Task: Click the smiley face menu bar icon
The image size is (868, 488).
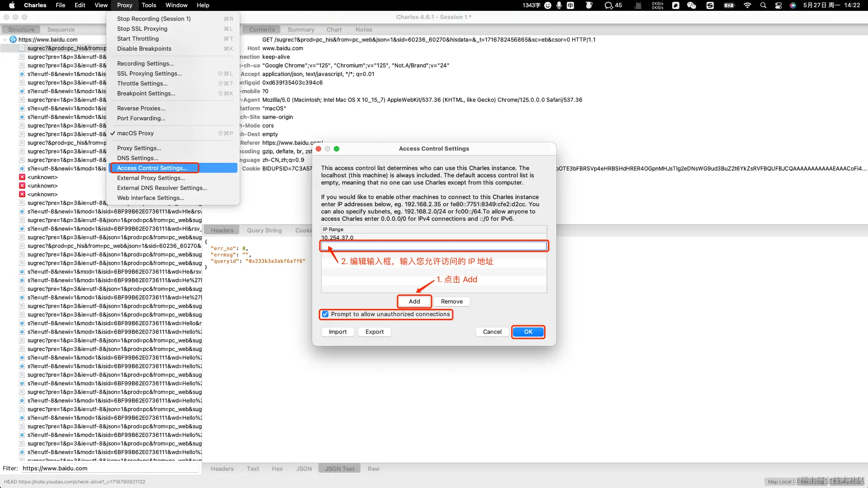Action: [x=548, y=5]
